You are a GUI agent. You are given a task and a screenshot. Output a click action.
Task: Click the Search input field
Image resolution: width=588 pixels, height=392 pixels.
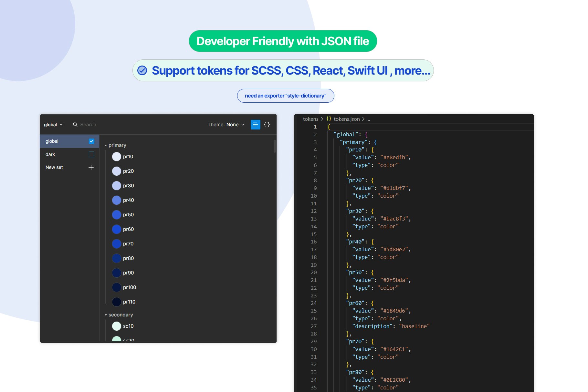(88, 125)
